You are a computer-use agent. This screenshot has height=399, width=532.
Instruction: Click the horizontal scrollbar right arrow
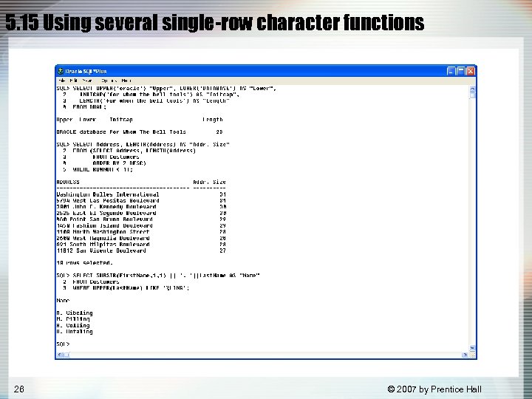[465, 355]
